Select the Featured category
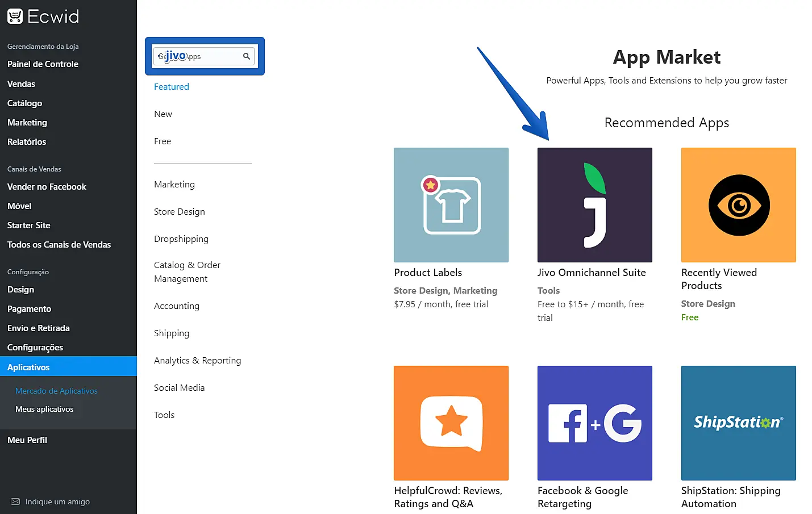 click(172, 87)
